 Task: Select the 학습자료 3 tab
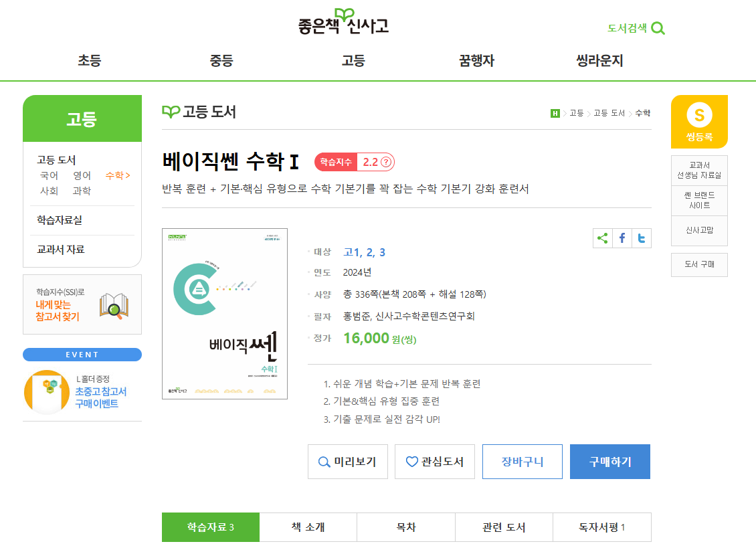pyautogui.click(x=211, y=527)
